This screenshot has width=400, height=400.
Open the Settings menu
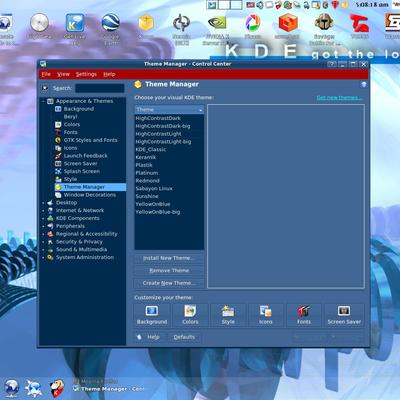point(86,74)
